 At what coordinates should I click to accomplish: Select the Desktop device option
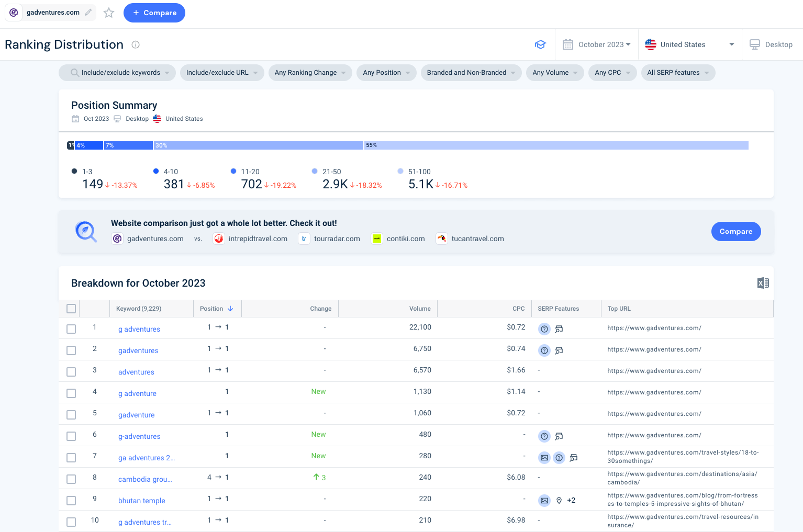click(771, 44)
